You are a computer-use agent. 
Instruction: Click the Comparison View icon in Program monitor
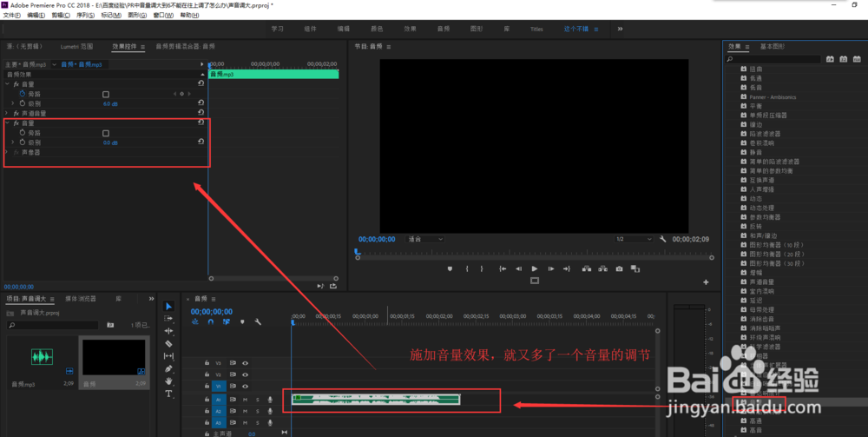pos(635,268)
